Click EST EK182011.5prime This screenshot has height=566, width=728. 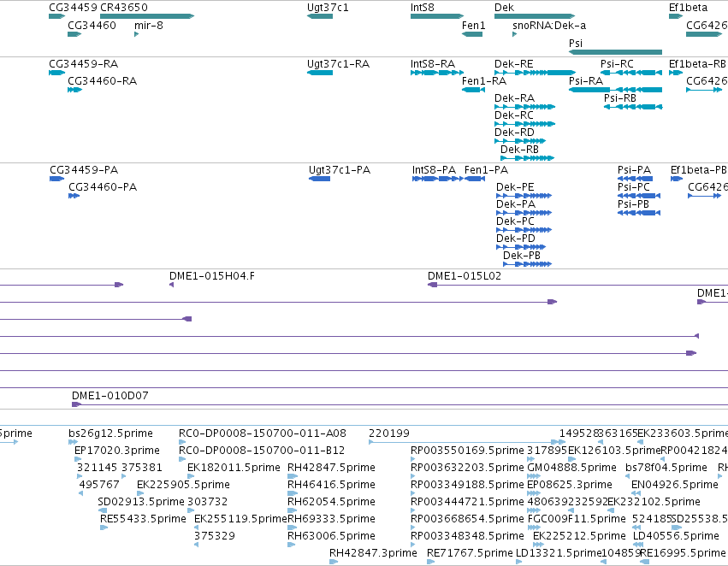point(190,476)
